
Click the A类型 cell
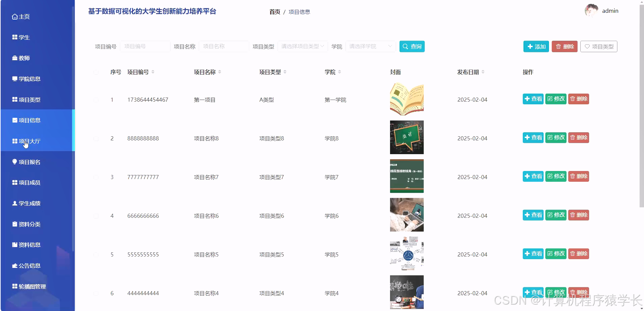coord(267,100)
